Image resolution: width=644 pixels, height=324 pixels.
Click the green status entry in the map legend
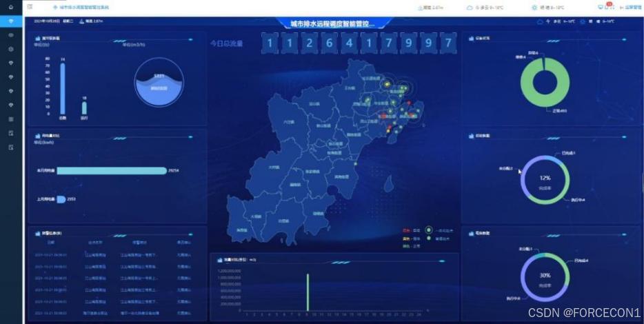411,246
